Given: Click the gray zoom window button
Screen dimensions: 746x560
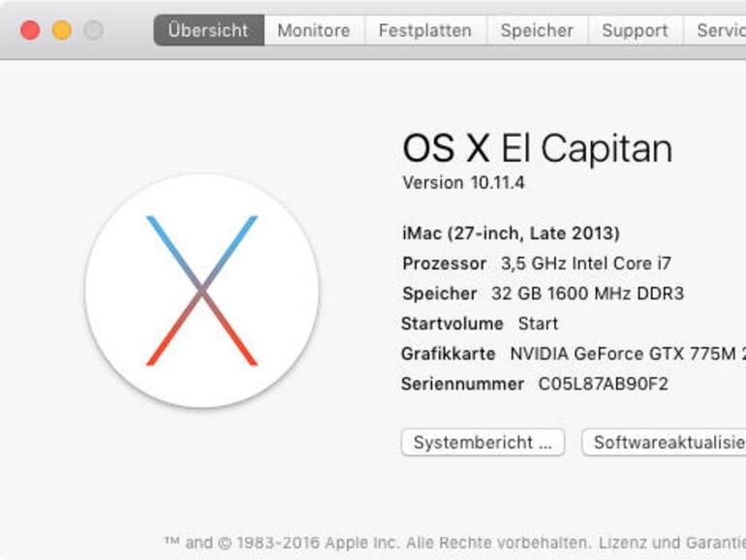Looking at the screenshot, I should 93,30.
